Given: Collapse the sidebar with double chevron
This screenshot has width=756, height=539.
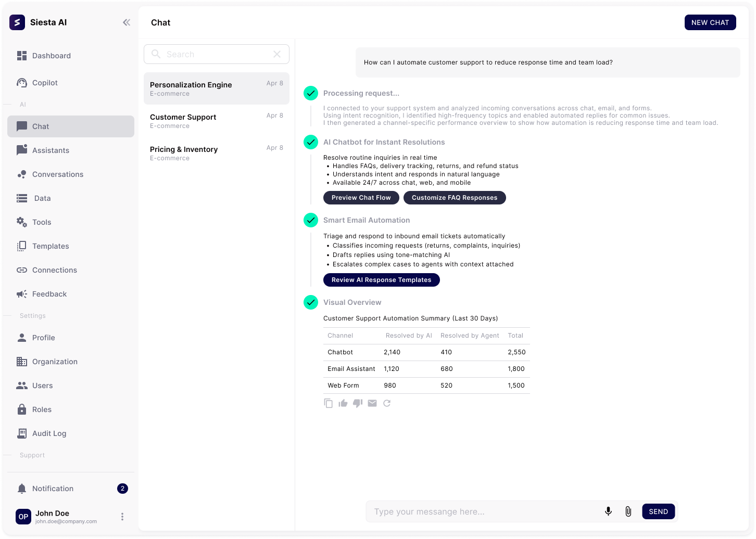Looking at the screenshot, I should pyautogui.click(x=127, y=22).
